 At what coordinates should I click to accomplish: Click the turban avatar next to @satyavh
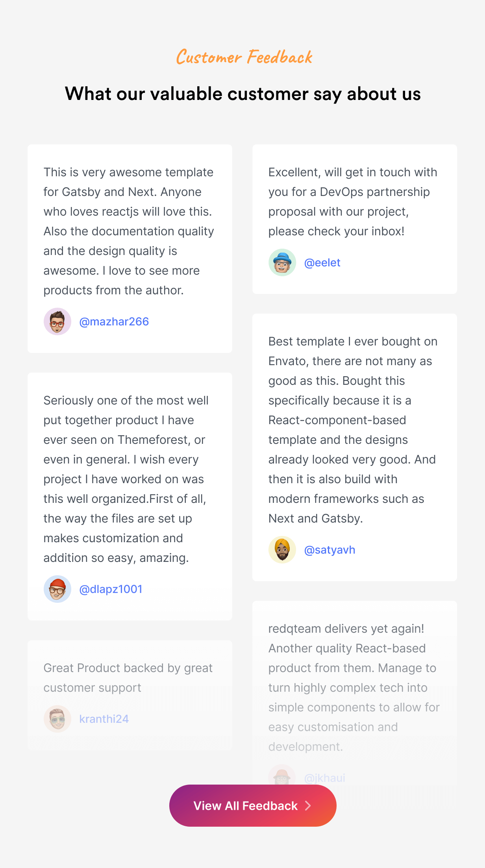pyautogui.click(x=282, y=550)
